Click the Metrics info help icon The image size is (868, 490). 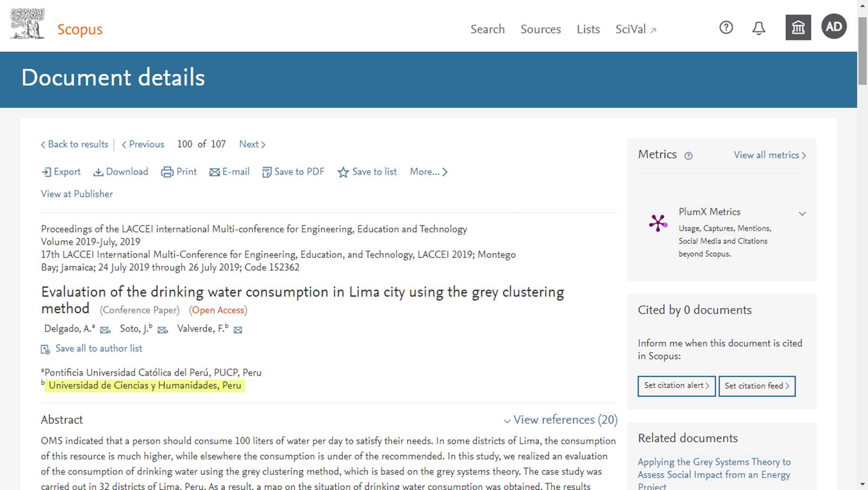click(x=689, y=156)
